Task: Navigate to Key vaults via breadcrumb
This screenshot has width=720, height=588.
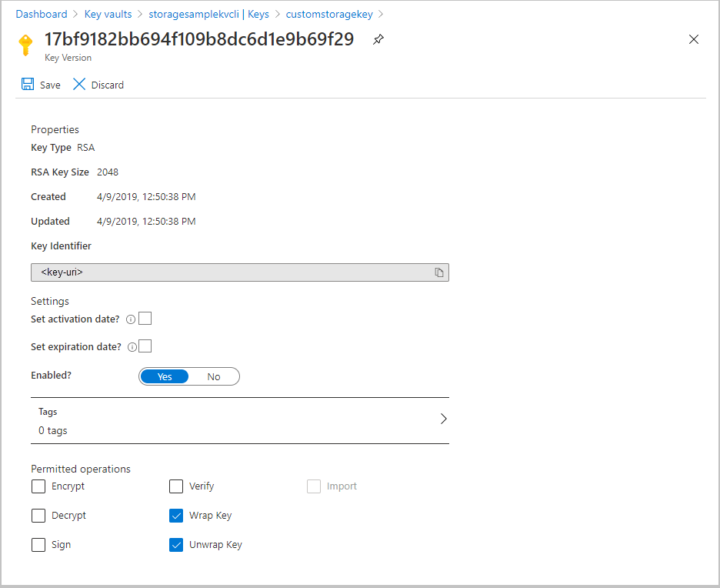Action: click(108, 13)
